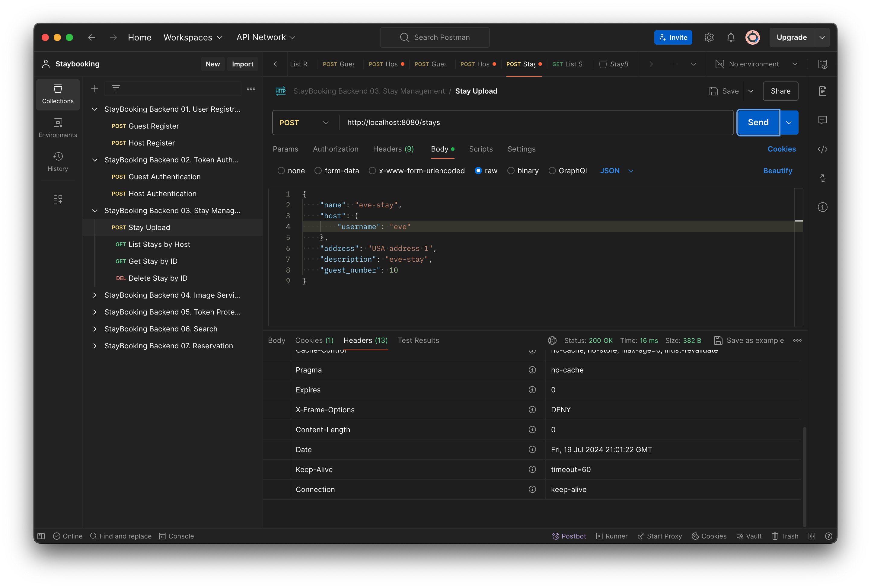Collapse the StayBooking Backend 03 Stay Management folder
The height and width of the screenshot is (588, 871).
(94, 211)
